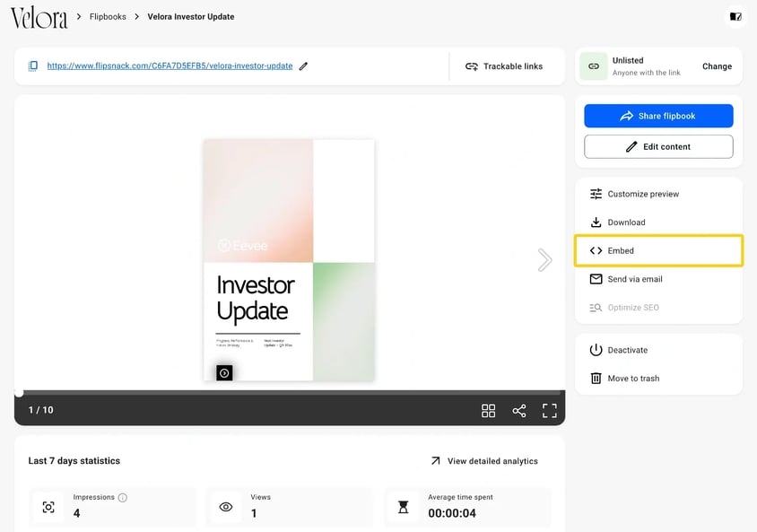Change the Unlisted visibility setting
Image resolution: width=757 pixels, height=532 pixels.
(717, 66)
